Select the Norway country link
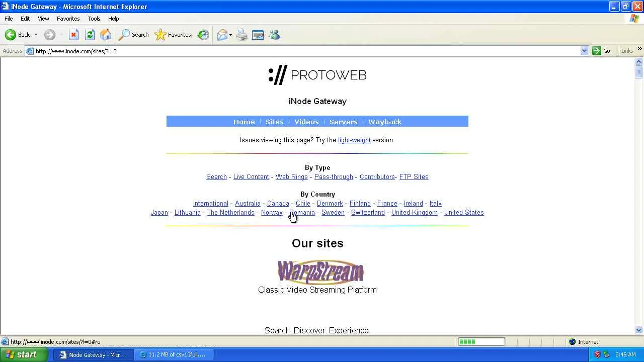 272,213
